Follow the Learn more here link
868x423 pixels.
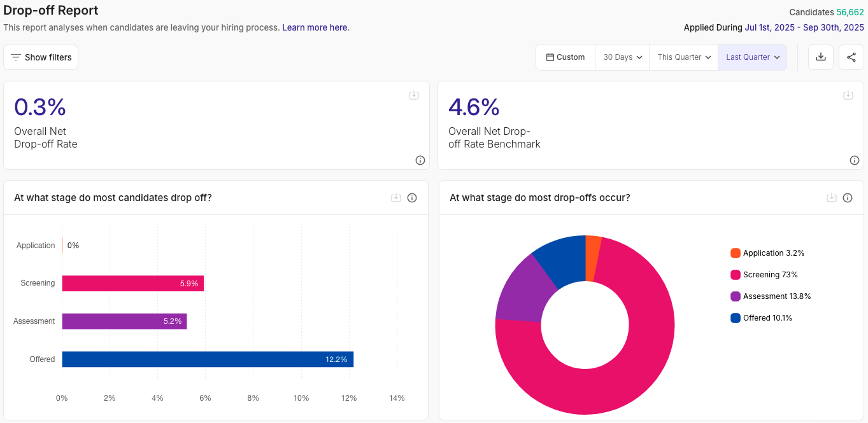tap(315, 28)
